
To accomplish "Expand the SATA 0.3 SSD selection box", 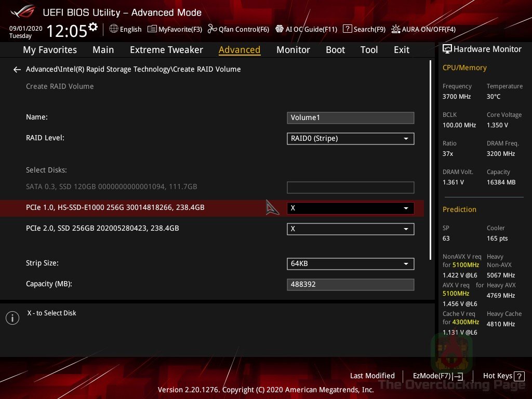I will pyautogui.click(x=350, y=187).
